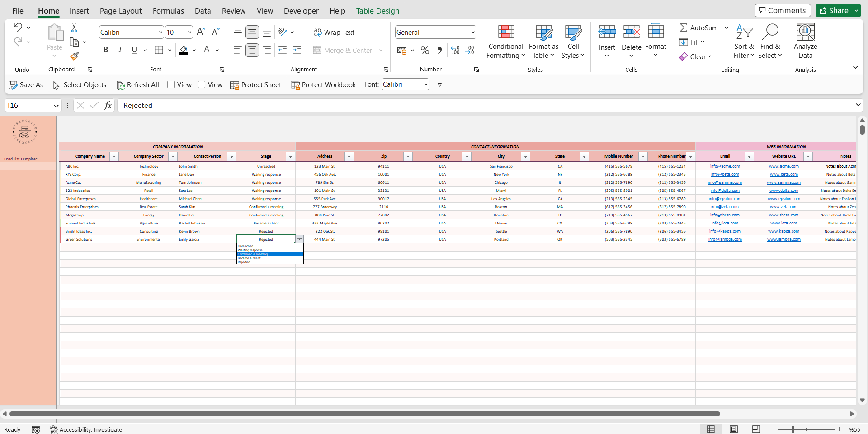The width and height of the screenshot is (868, 434).
Task: Switch to the Formulas tab
Action: pos(168,11)
